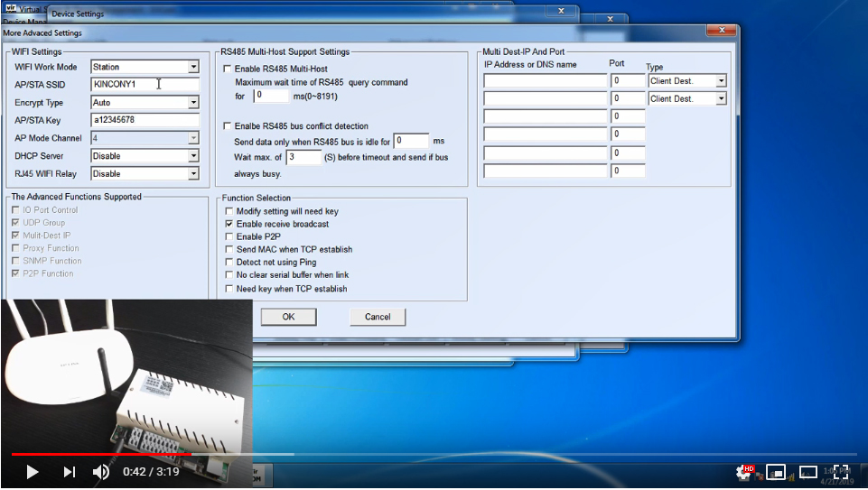Click the fourth destination Port field
This screenshot has height=490, width=868.
628,134
